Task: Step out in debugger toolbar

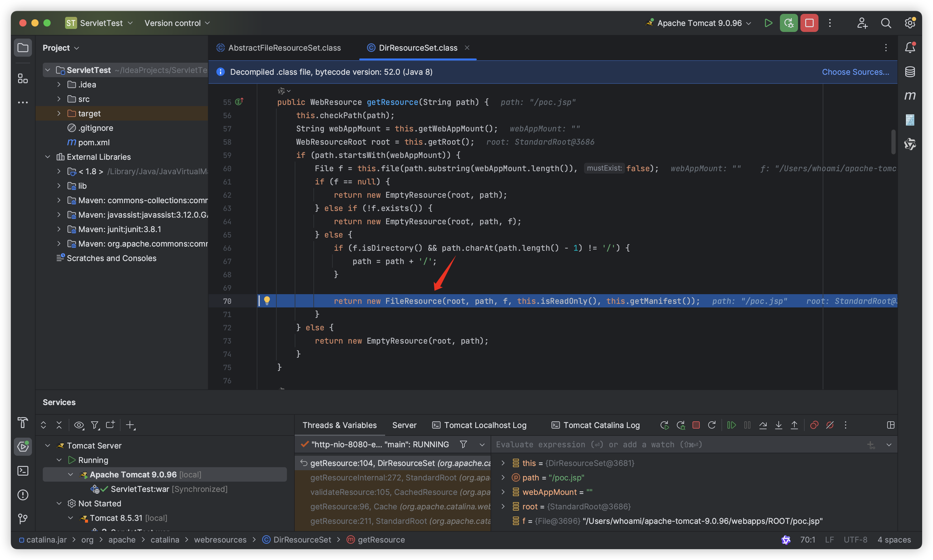Action: (x=794, y=425)
